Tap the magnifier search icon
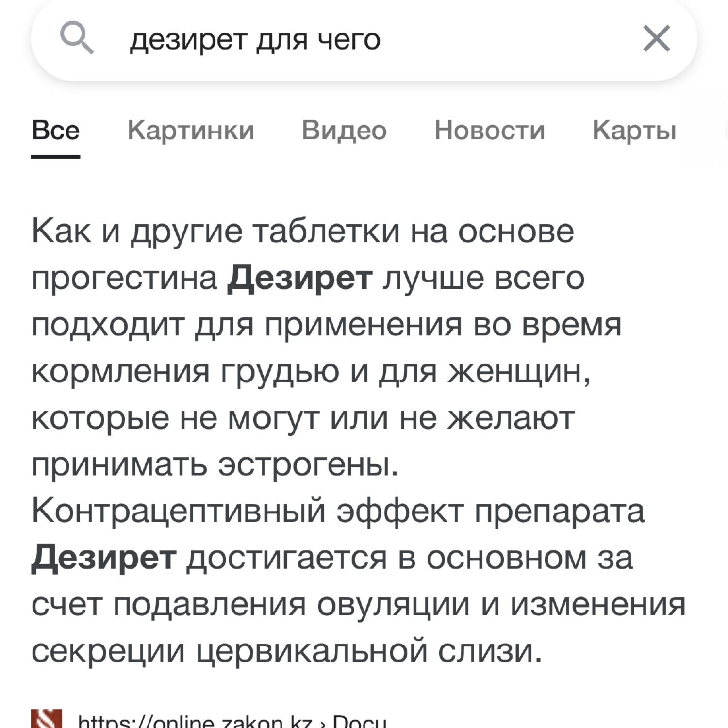Viewport: 728px width, 728px height. click(x=77, y=39)
